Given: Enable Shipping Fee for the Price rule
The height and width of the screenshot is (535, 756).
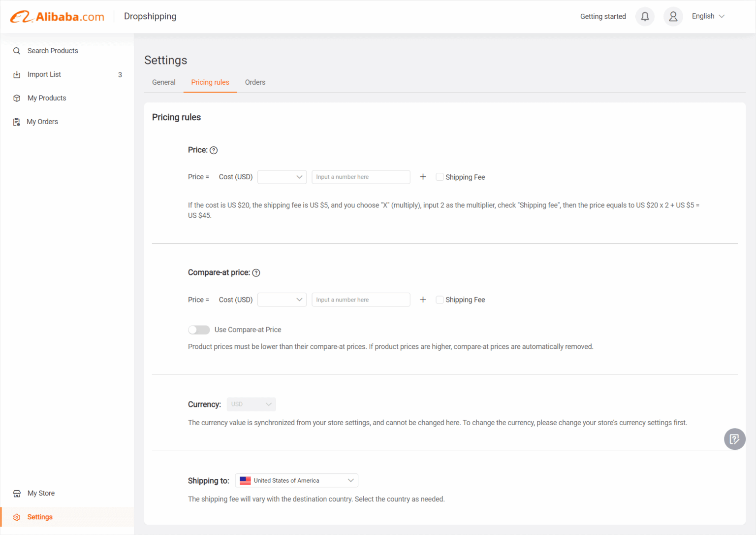Looking at the screenshot, I should [439, 176].
